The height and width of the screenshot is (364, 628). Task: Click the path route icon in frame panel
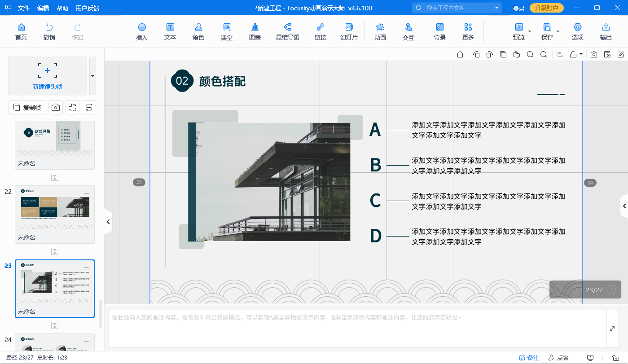pos(89,107)
